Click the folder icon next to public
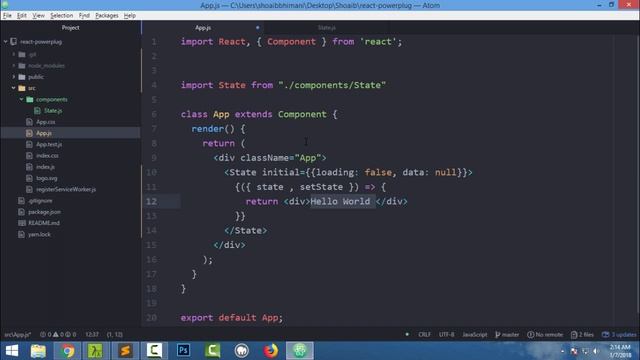The image size is (640, 360). click(22, 77)
